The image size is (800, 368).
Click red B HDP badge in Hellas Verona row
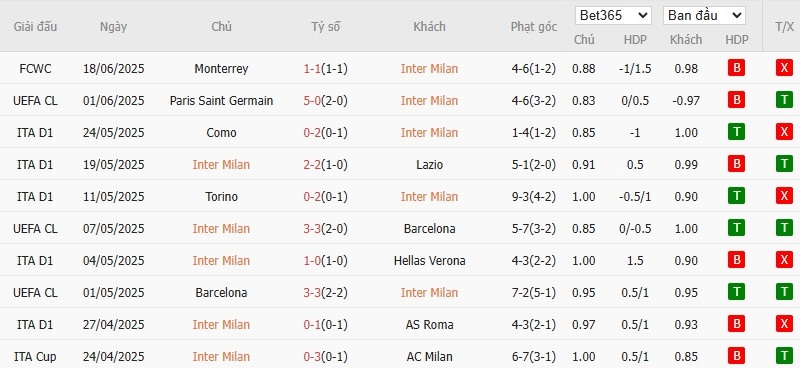click(736, 260)
